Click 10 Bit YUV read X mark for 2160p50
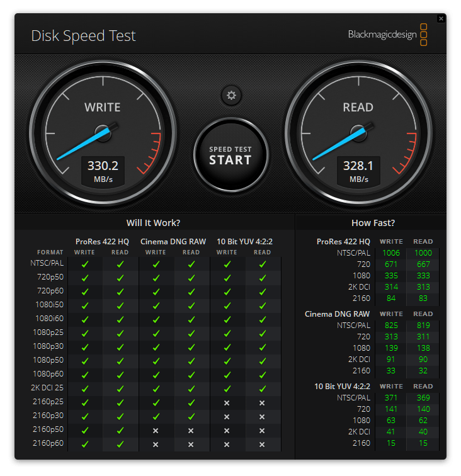The width and height of the screenshot is (461, 476). coord(262,431)
